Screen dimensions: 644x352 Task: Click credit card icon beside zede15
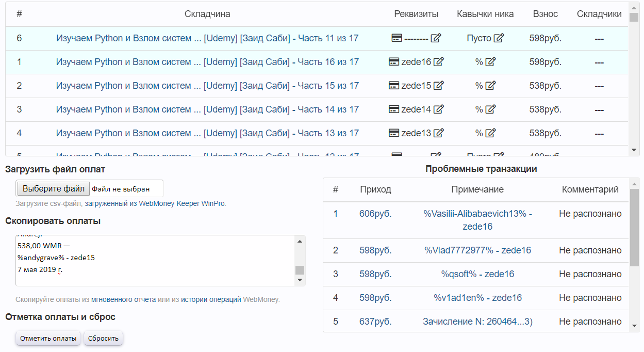394,86
